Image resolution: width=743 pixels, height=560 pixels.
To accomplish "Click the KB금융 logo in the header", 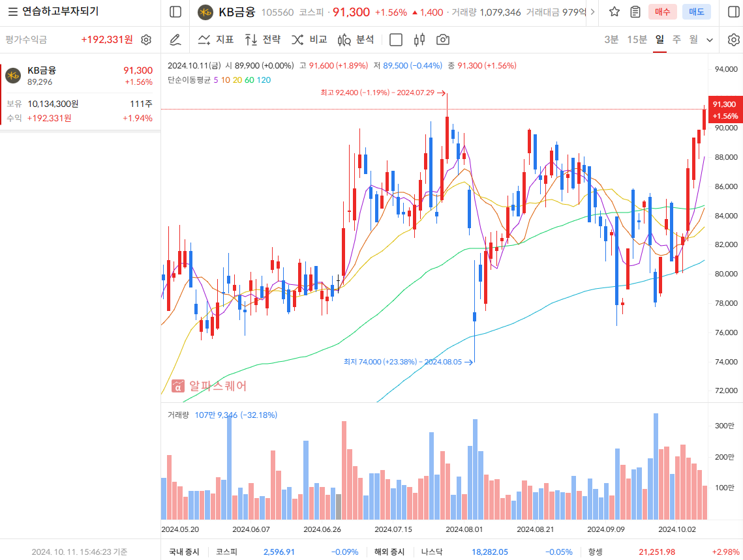I will click(205, 12).
